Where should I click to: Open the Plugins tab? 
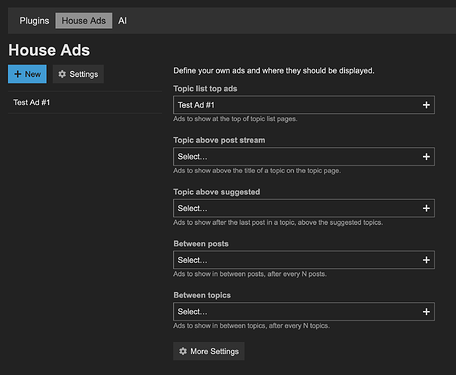[34, 21]
